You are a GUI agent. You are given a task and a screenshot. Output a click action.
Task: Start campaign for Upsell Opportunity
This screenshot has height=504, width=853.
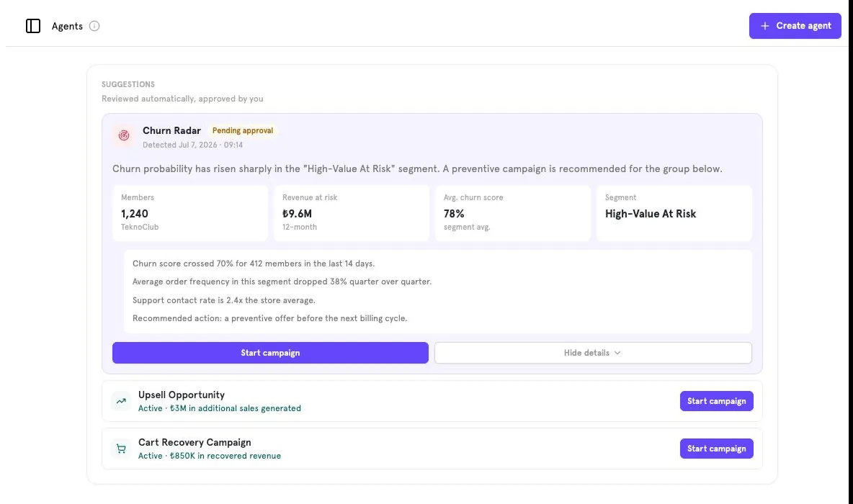[x=716, y=401]
